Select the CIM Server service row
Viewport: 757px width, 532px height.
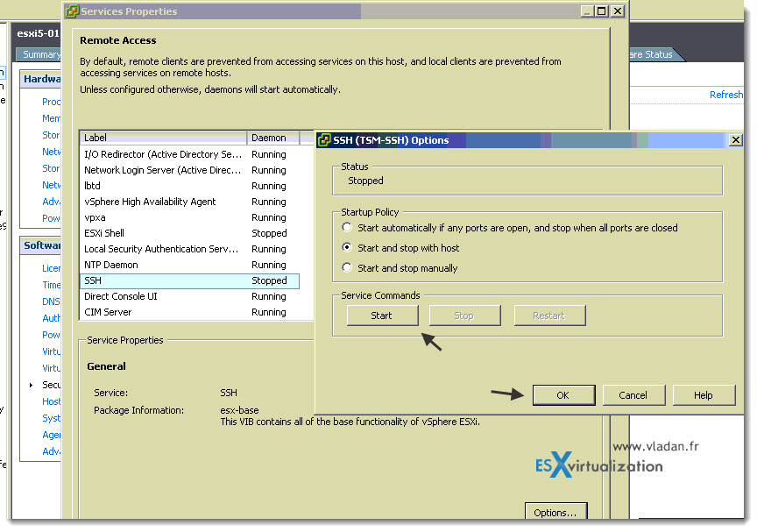pyautogui.click(x=190, y=312)
